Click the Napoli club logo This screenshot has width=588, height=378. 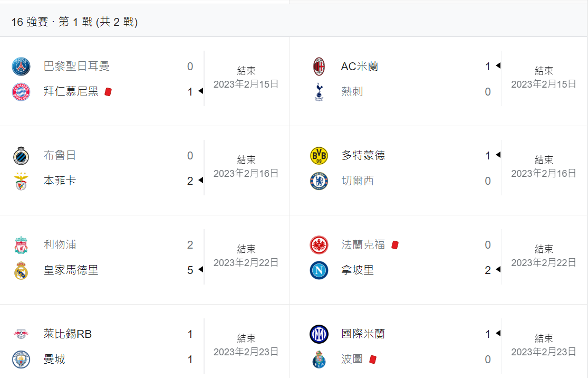point(319,270)
